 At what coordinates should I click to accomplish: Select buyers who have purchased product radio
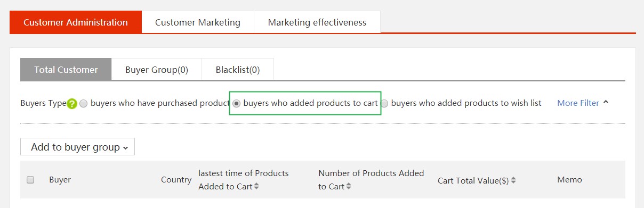[x=84, y=104]
